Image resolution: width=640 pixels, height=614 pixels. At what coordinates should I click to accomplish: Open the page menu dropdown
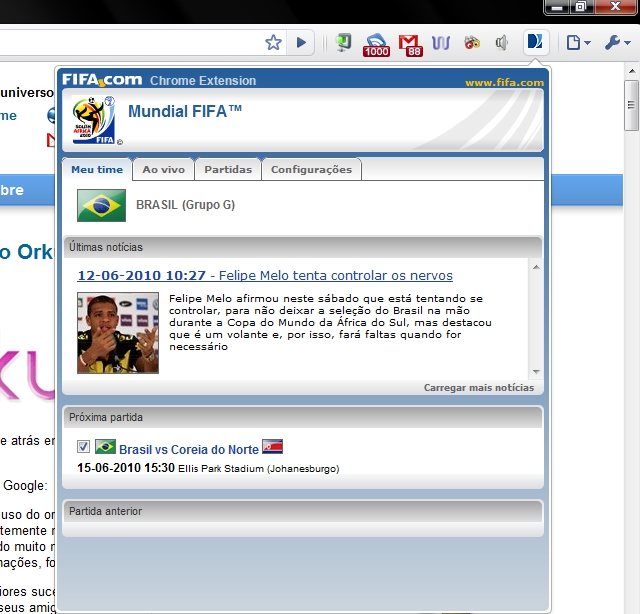[578, 43]
